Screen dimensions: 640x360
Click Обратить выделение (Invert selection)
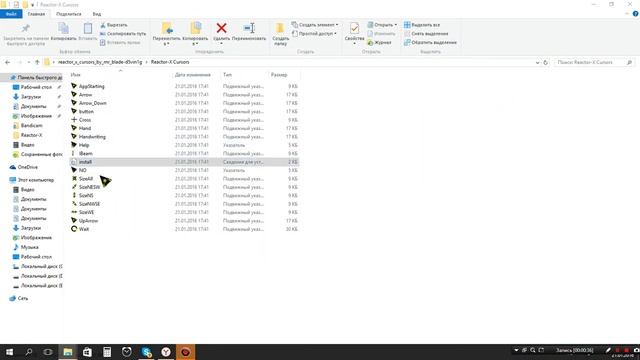(430, 42)
